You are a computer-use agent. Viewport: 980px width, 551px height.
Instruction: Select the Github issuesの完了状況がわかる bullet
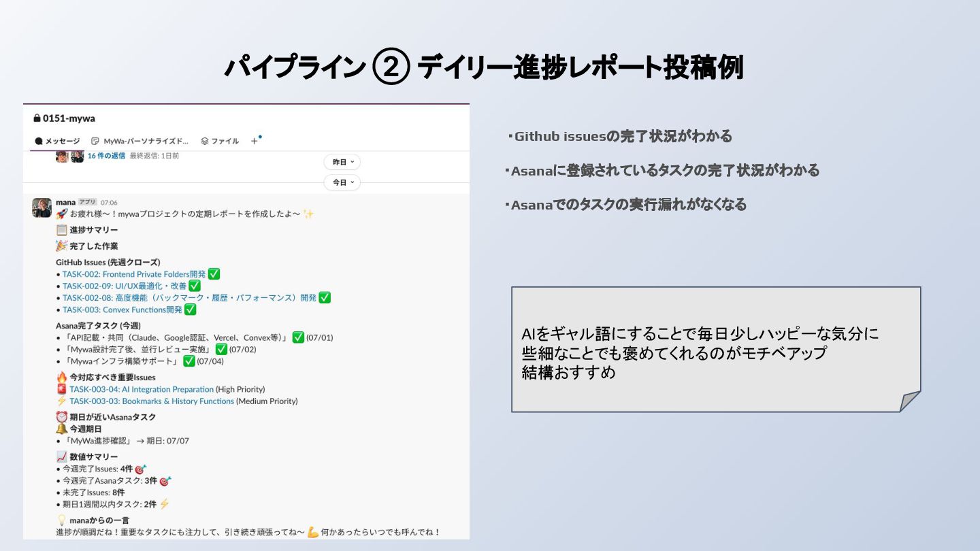tap(619, 136)
